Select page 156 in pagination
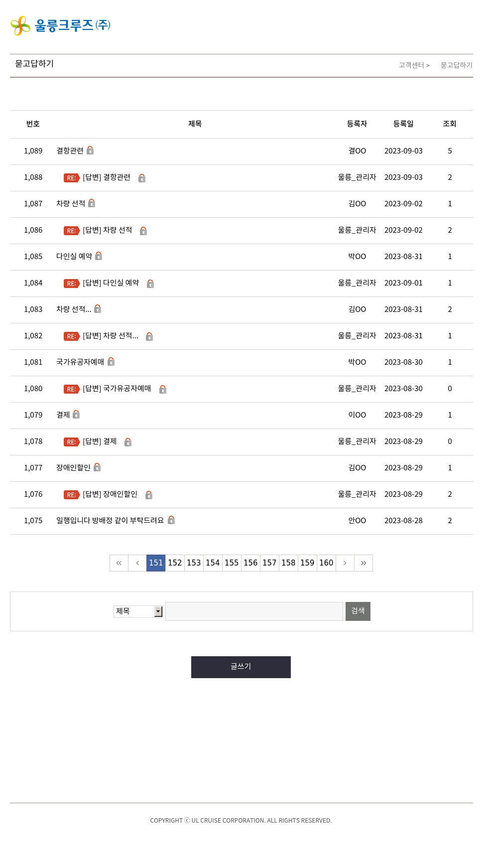The height and width of the screenshot is (868, 483). 250,563
